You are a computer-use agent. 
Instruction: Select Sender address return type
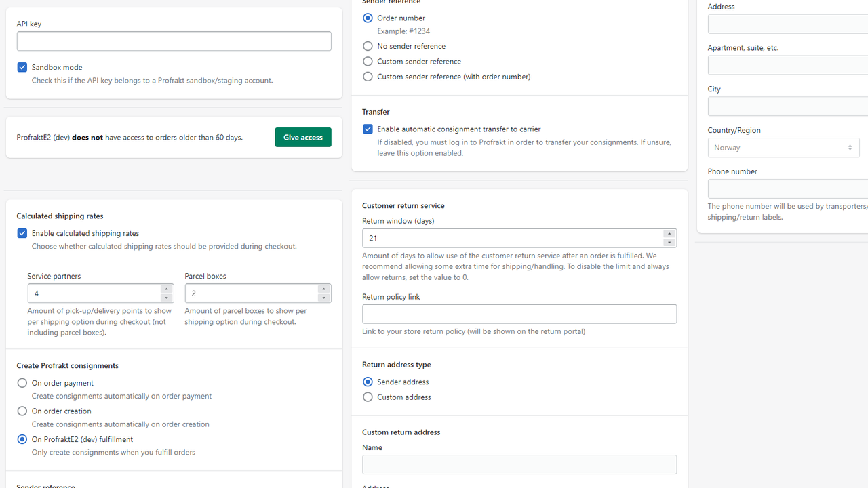click(x=368, y=382)
